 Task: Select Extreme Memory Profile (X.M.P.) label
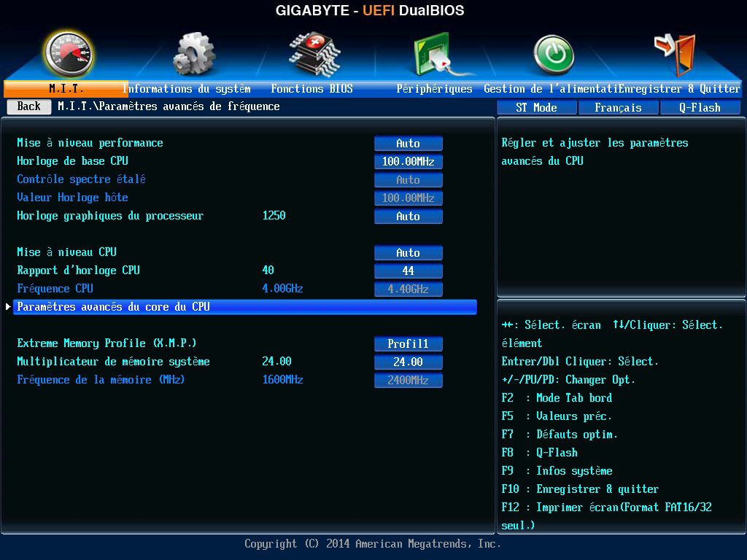pyautogui.click(x=107, y=343)
